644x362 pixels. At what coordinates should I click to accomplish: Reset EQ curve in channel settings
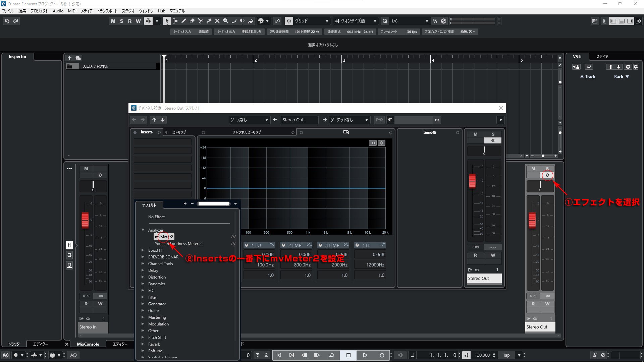point(373,143)
